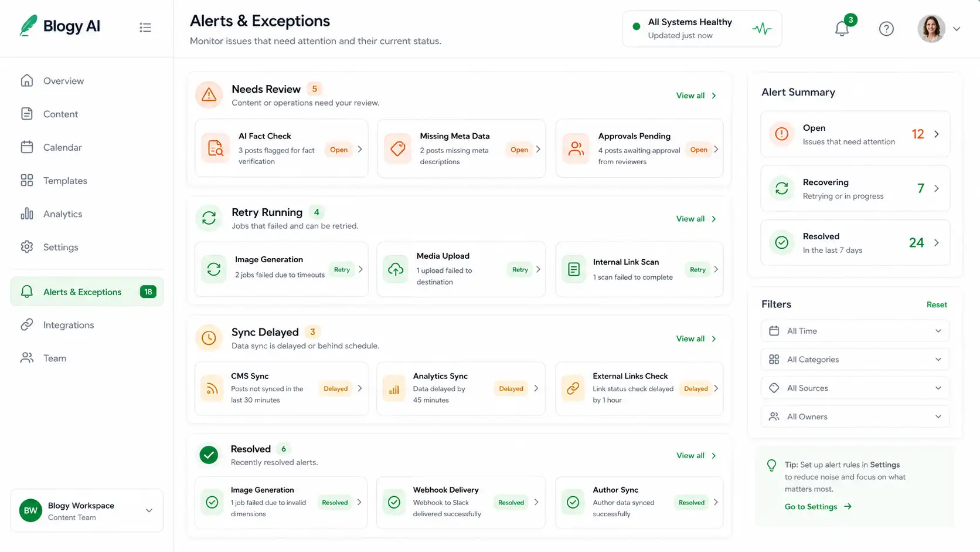
Task: Click Retry on Image Generation job
Action: coord(342,270)
